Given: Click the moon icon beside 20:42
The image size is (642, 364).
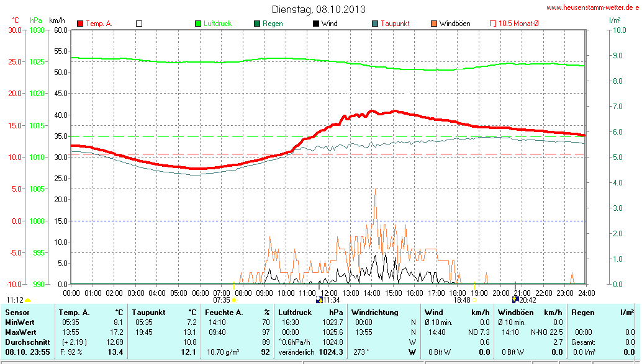Looking at the screenshot, I should (x=515, y=300).
